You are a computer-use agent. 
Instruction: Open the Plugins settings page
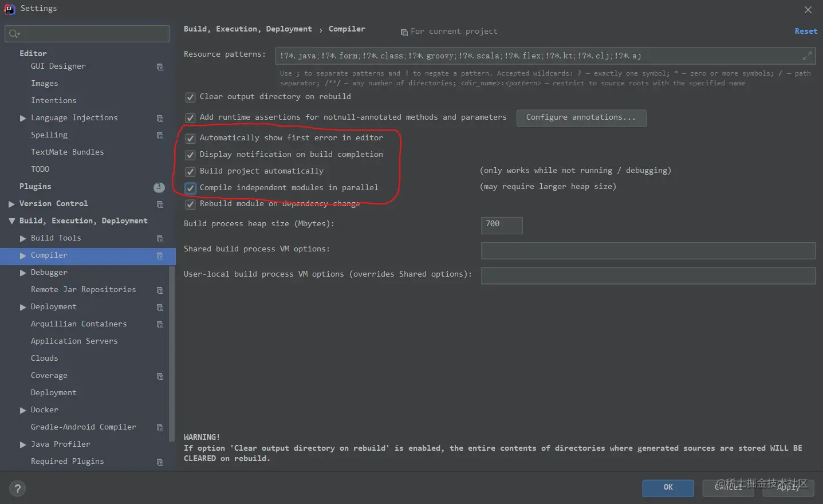coord(35,187)
